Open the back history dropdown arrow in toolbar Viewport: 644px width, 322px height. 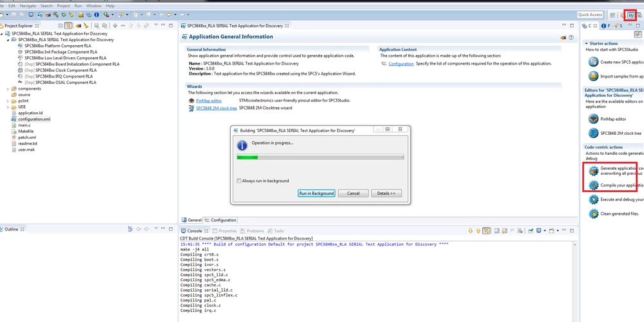[x=175, y=15]
